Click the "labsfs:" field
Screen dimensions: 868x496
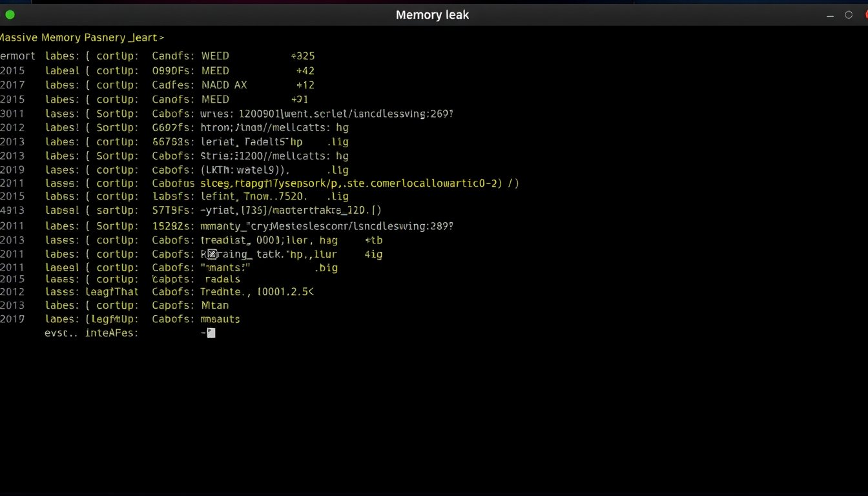point(172,196)
